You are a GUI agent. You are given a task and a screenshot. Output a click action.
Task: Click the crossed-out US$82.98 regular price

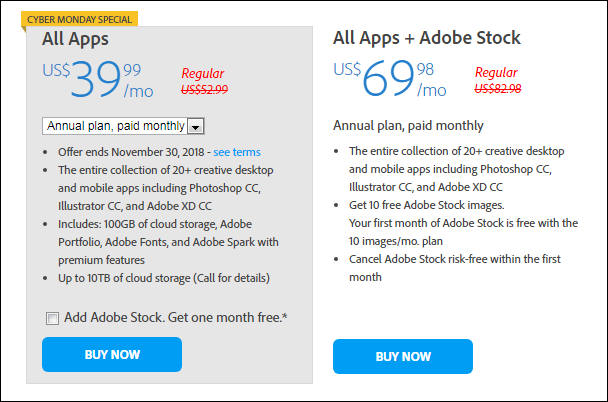(497, 89)
